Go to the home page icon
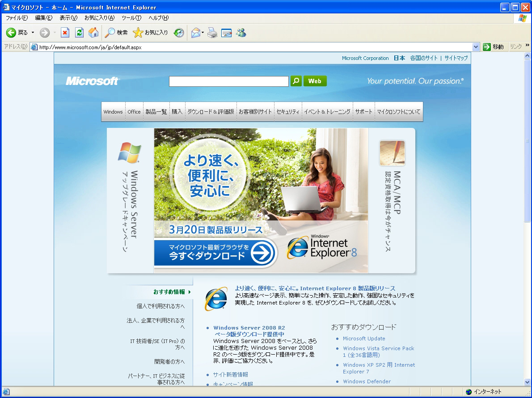This screenshot has height=398, width=532. tap(93, 33)
